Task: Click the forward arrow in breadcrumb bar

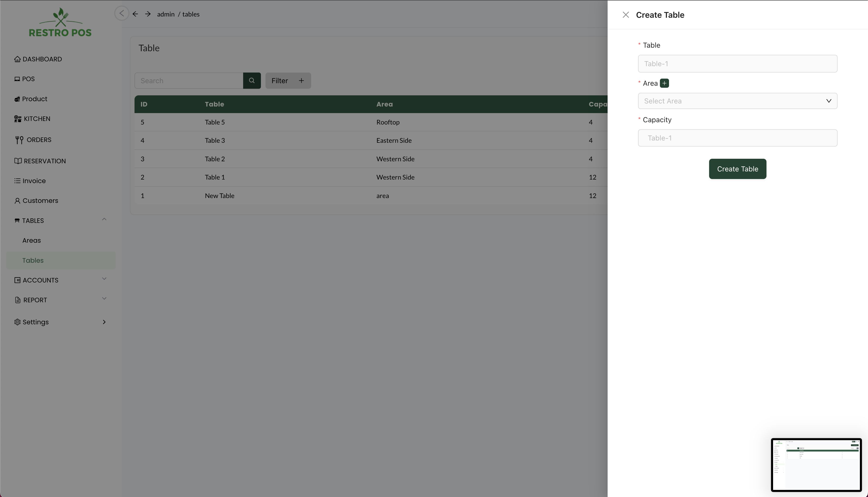Action: (147, 14)
